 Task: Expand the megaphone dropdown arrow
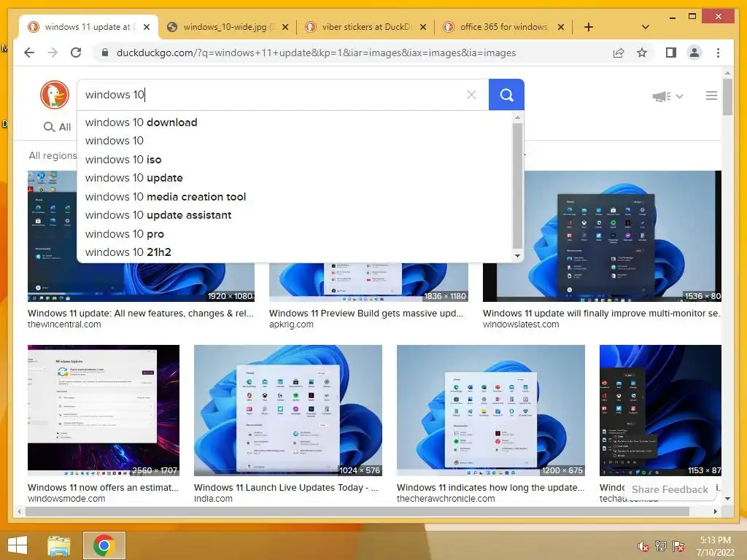click(679, 96)
